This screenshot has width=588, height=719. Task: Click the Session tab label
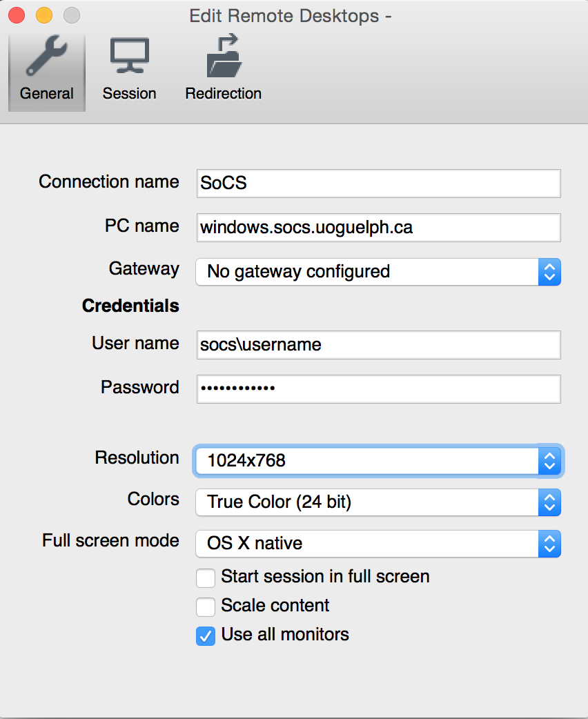[129, 94]
